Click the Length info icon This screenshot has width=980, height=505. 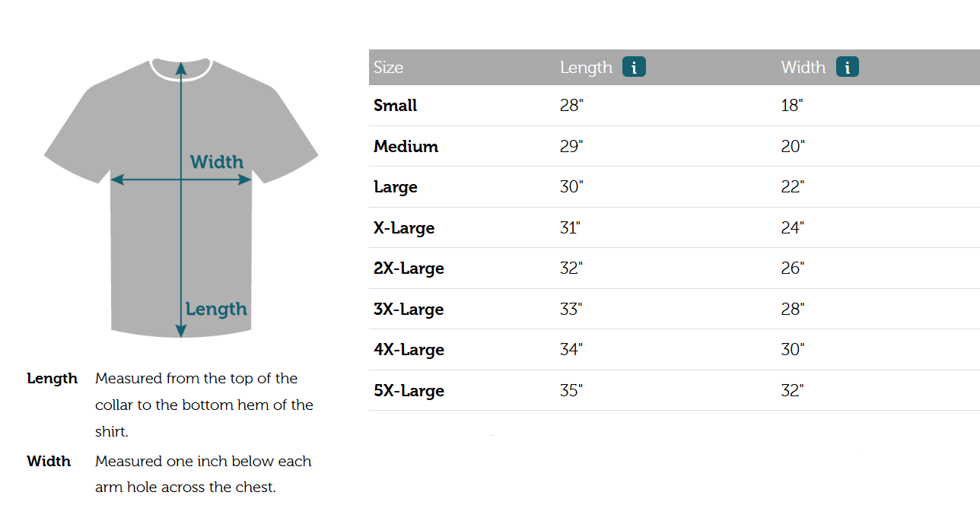(634, 67)
